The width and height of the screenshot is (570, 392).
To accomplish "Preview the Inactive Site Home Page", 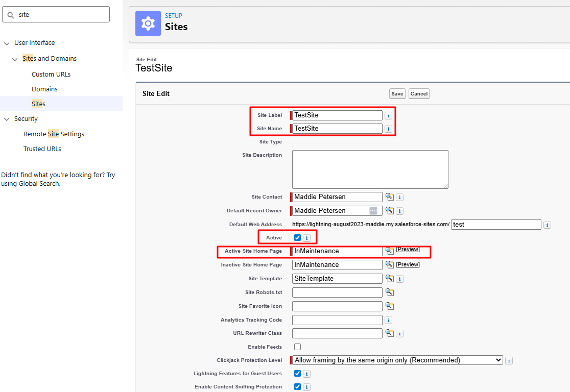I will click(408, 264).
